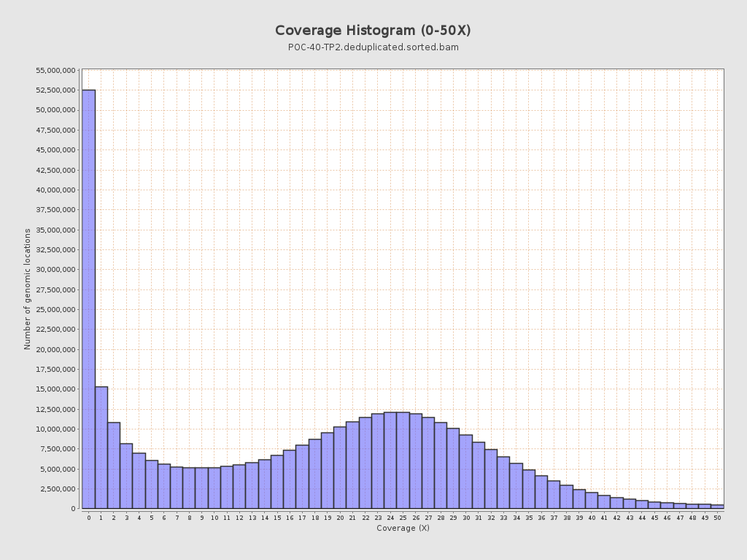This screenshot has height=560, width=747.
Task: Click the y-axis value 40,000,000
Action: pyautogui.click(x=55, y=190)
